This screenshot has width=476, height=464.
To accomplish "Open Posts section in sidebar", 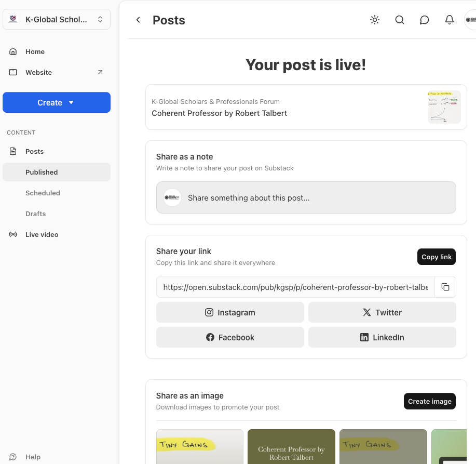I will (x=57, y=151).
